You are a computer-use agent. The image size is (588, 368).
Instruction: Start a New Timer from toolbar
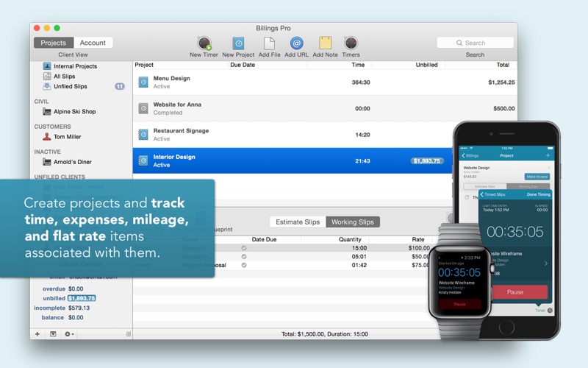coord(204,43)
